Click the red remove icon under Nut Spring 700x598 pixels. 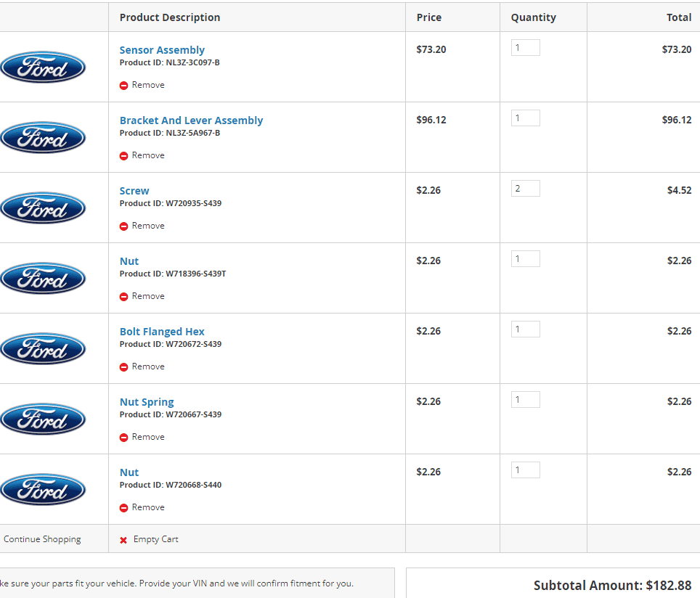tap(123, 438)
